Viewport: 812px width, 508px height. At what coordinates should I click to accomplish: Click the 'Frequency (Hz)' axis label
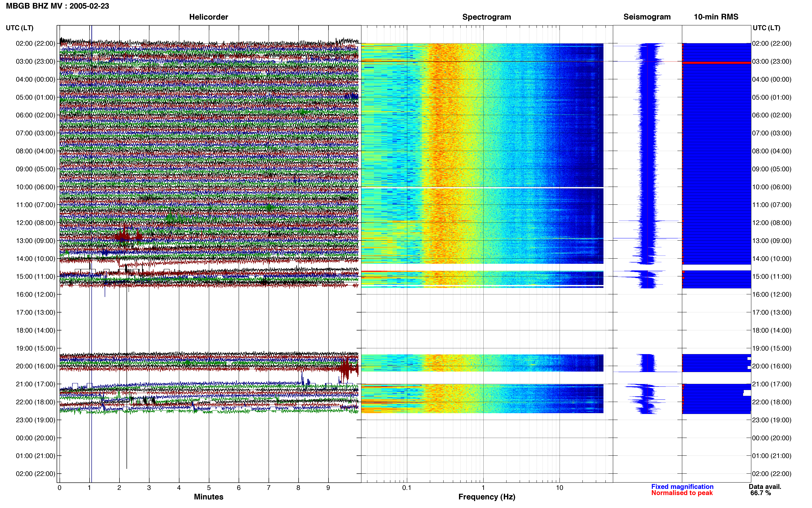click(487, 497)
